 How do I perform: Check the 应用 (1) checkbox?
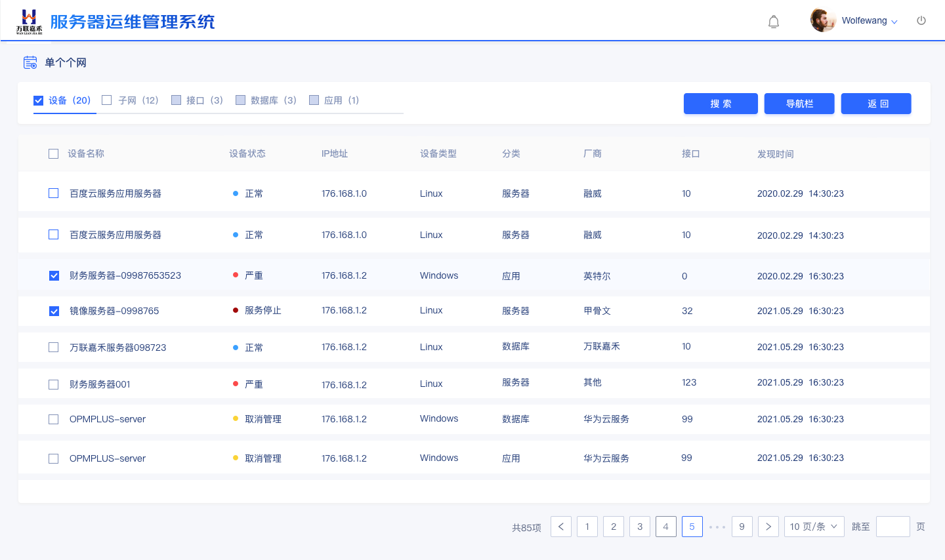click(x=314, y=100)
